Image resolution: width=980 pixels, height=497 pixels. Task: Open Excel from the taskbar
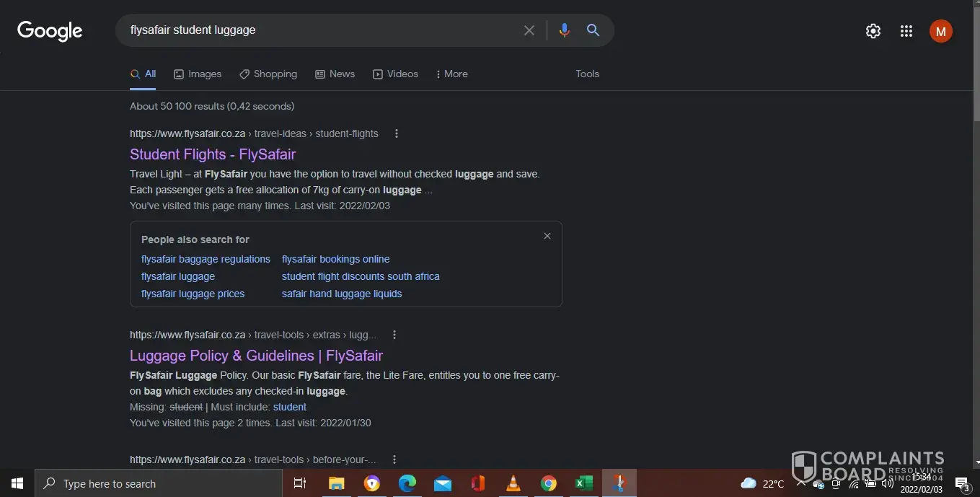tap(583, 483)
